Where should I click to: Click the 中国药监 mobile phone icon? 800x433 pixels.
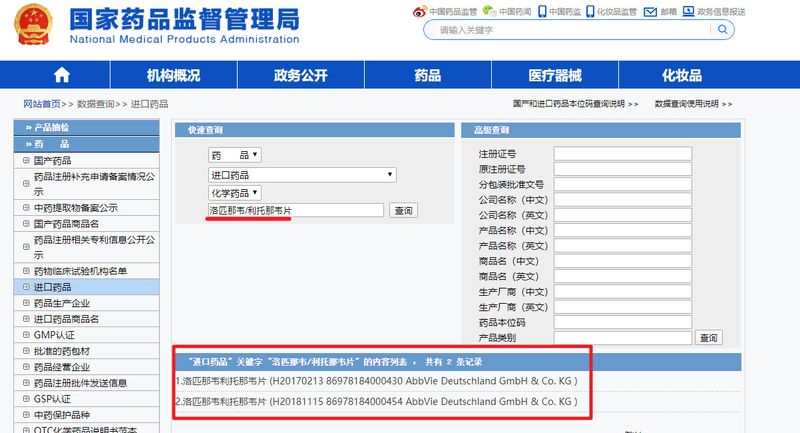coord(541,12)
